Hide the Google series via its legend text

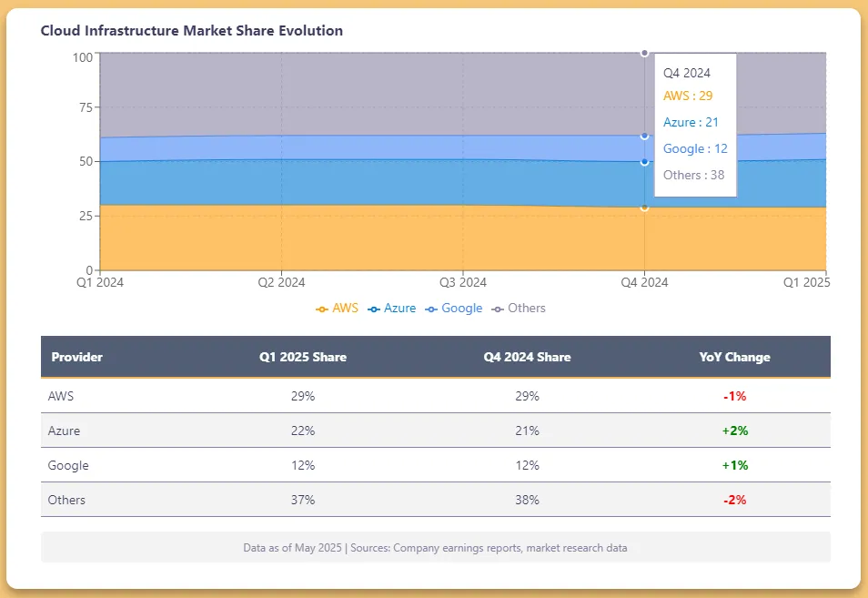pos(461,309)
